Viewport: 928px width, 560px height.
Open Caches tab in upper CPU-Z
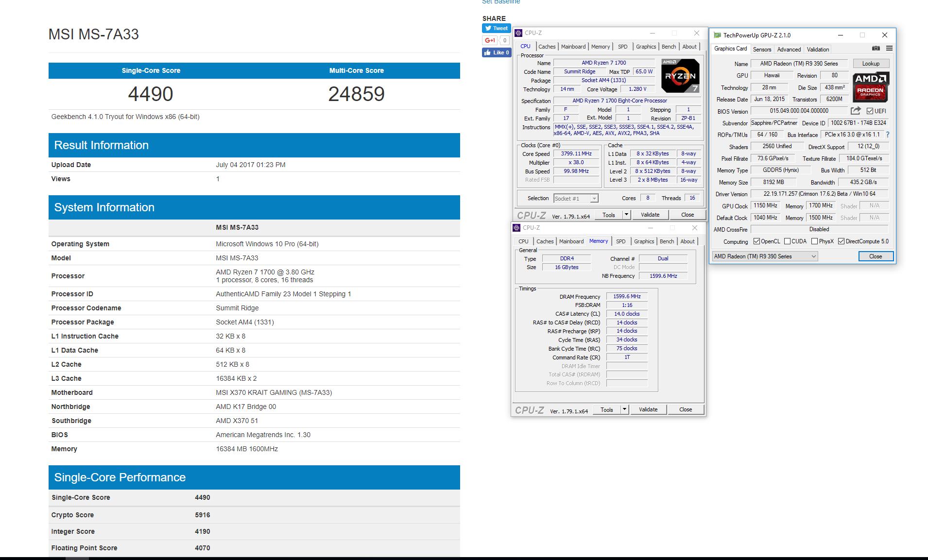click(x=547, y=47)
